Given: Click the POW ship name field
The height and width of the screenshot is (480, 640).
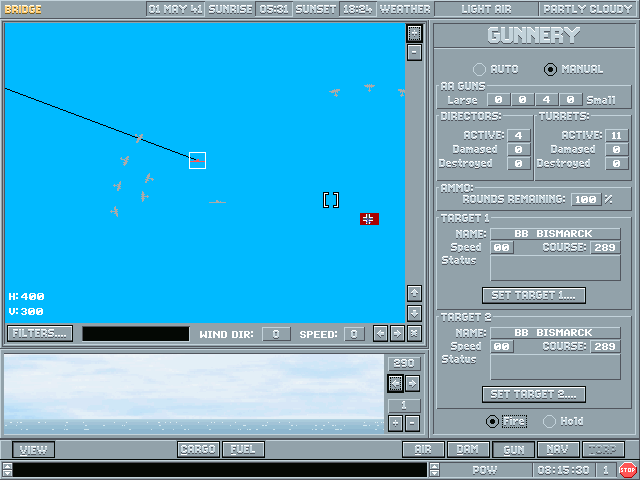Looking at the screenshot, I should click(x=485, y=470).
